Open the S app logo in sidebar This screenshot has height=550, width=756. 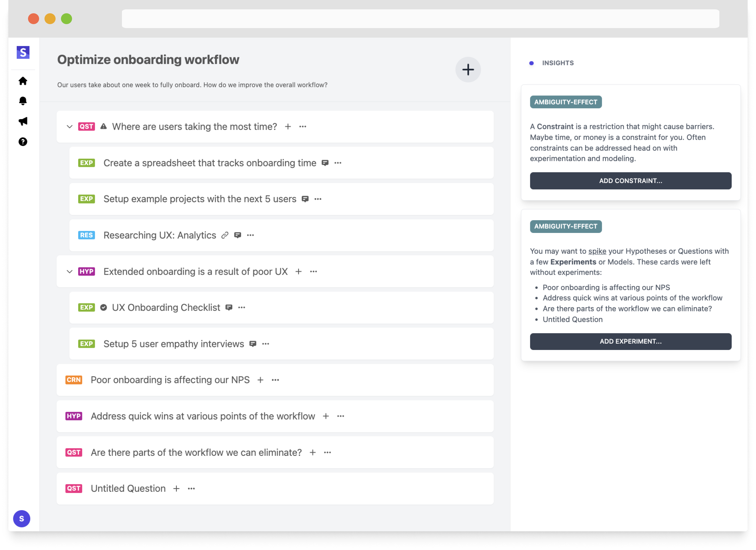23,52
